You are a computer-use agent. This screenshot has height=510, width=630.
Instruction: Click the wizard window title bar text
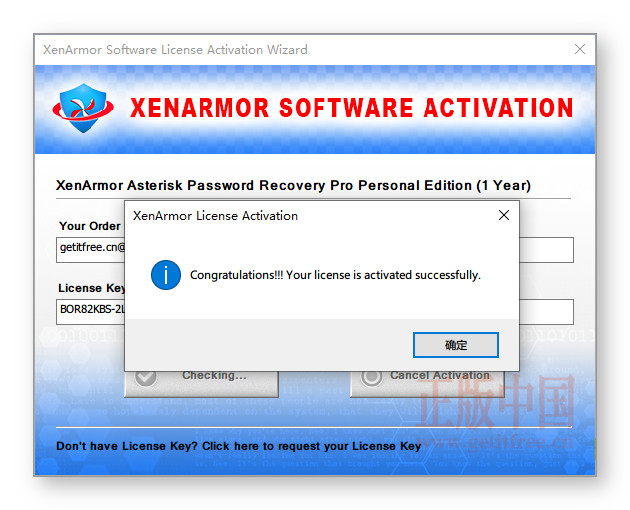(175, 49)
